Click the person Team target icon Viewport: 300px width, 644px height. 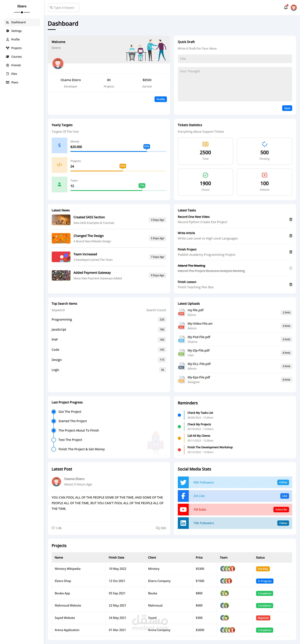(x=60, y=184)
